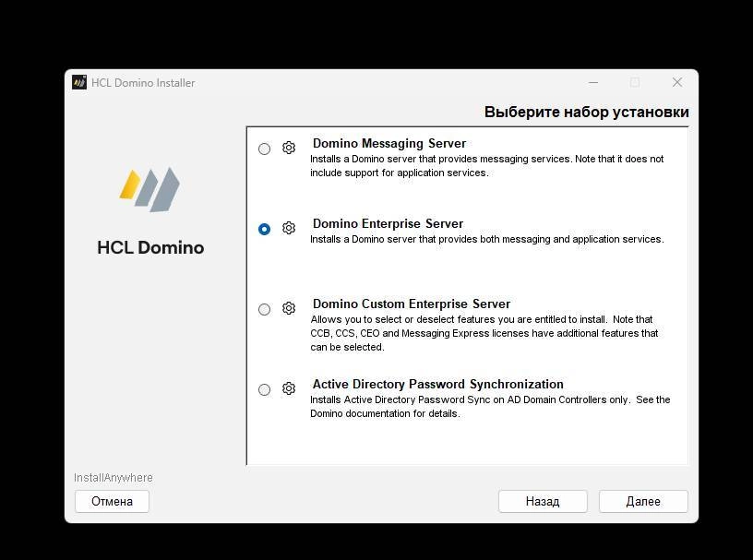753x560 pixels.
Task: Click the Domino Enterprise Server title text
Action: (x=388, y=223)
